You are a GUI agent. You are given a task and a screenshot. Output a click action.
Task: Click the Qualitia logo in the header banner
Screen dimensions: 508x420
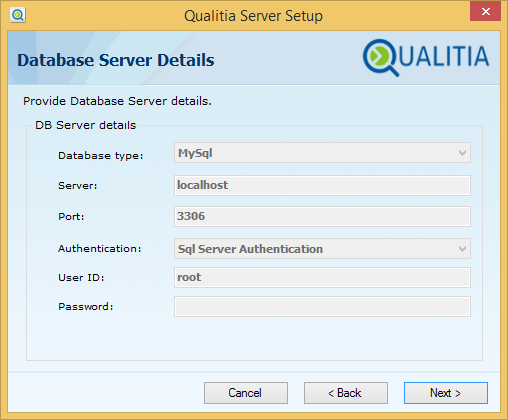(x=426, y=57)
